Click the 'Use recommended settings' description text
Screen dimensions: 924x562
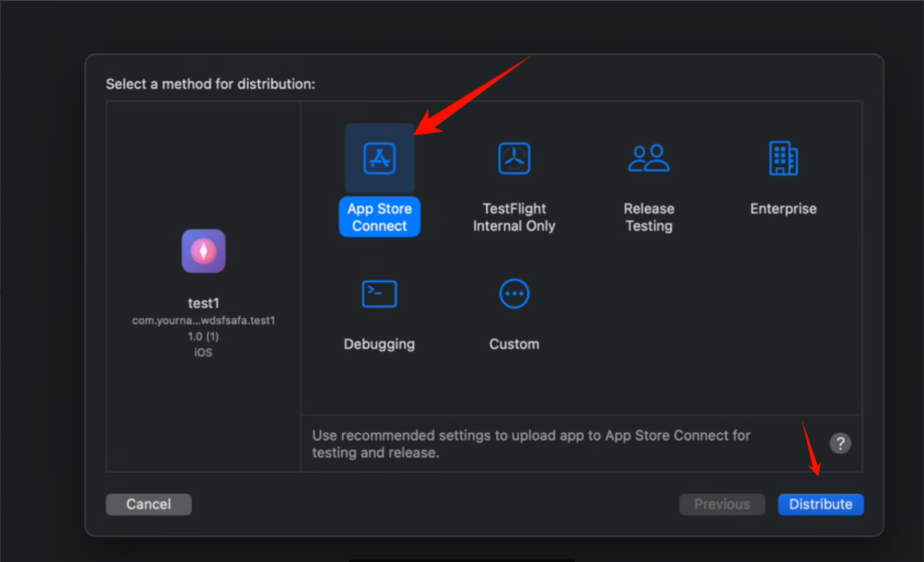[531, 444]
